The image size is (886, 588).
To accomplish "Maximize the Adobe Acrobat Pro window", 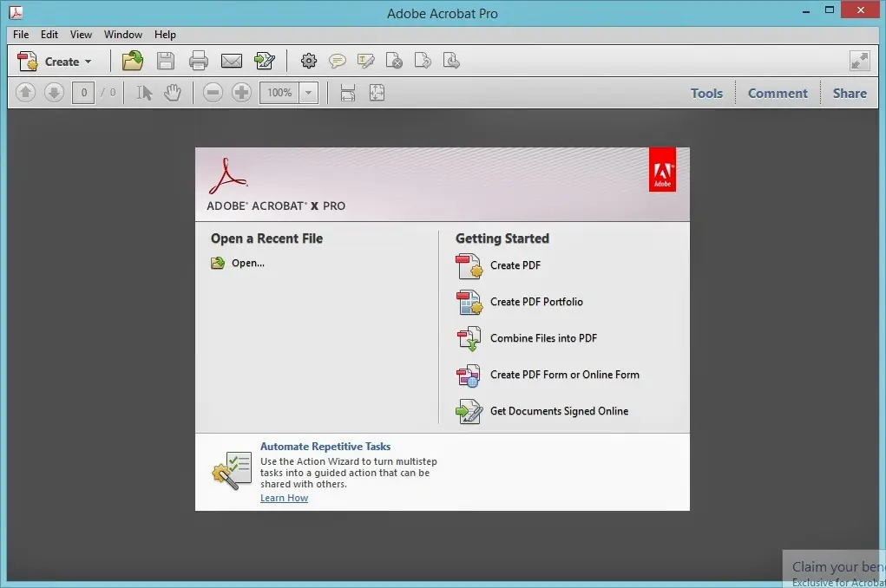I will pyautogui.click(x=830, y=10).
